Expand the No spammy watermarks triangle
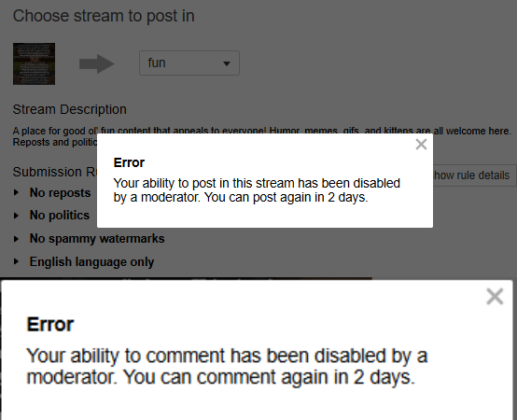Image resolution: width=517 pixels, height=420 pixels. [x=16, y=239]
